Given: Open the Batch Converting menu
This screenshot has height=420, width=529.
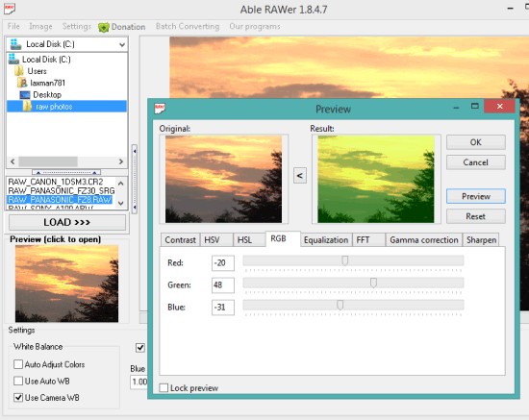Looking at the screenshot, I should pyautogui.click(x=188, y=26).
